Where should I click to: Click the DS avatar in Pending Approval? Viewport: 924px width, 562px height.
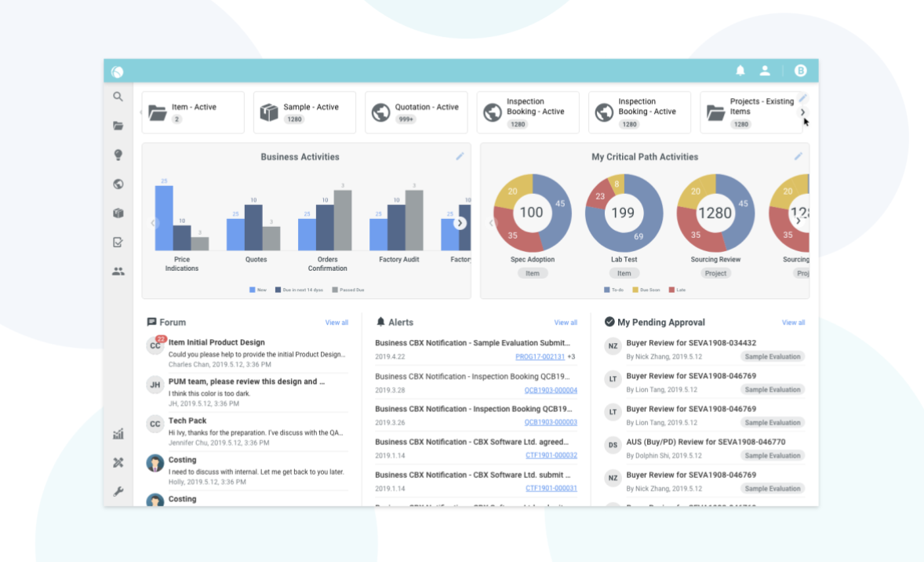pyautogui.click(x=613, y=444)
